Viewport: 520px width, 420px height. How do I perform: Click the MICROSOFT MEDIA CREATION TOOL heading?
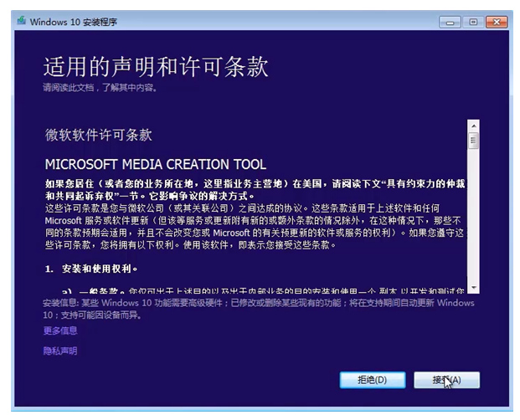pos(155,164)
